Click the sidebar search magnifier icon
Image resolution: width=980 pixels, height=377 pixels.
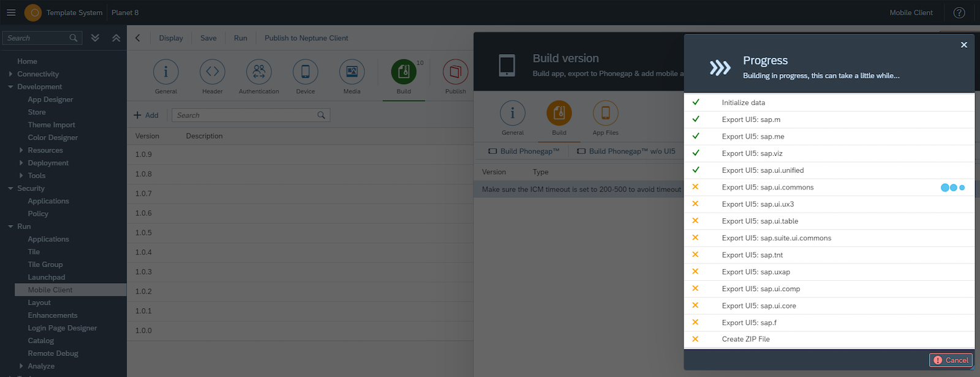73,38
